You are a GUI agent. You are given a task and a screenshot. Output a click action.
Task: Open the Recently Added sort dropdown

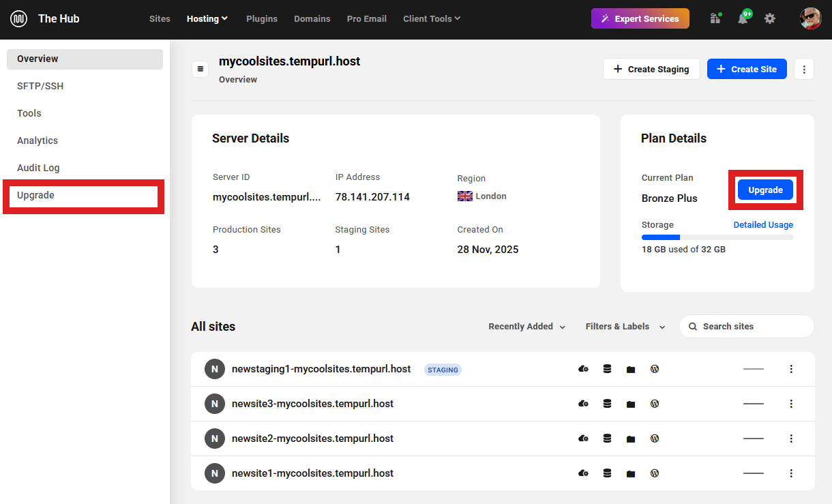pos(527,327)
